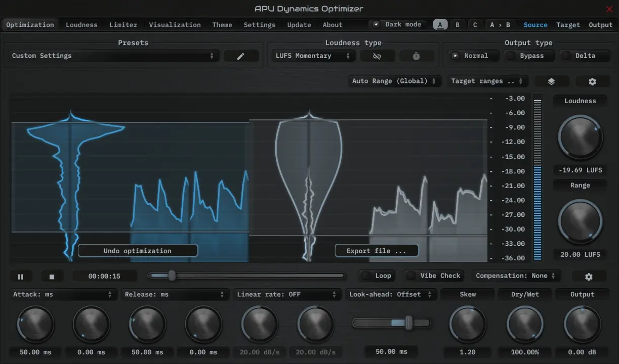619x364 pixels.
Task: Open the LUFS Momentary loudness type dropdown
Action: (313, 56)
